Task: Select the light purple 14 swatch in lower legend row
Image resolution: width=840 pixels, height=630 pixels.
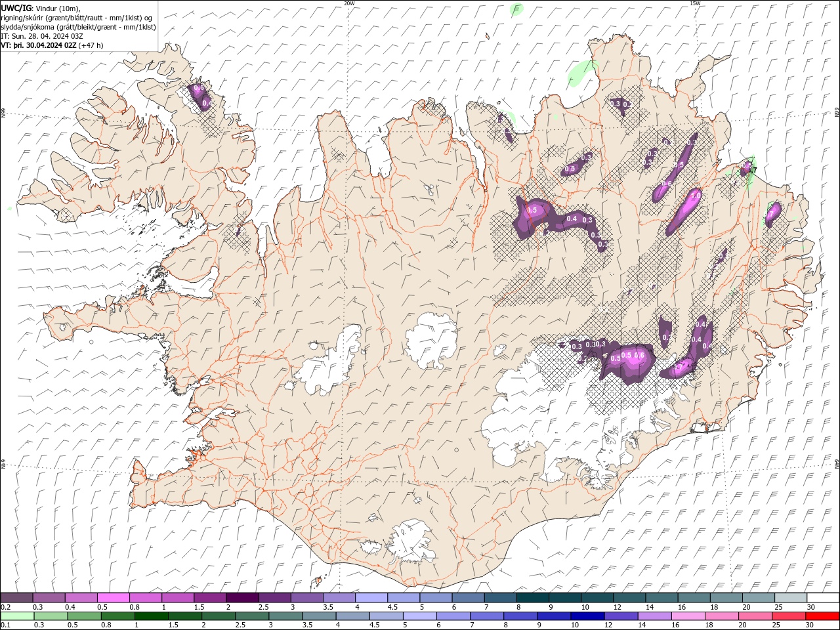Action: 655,616
